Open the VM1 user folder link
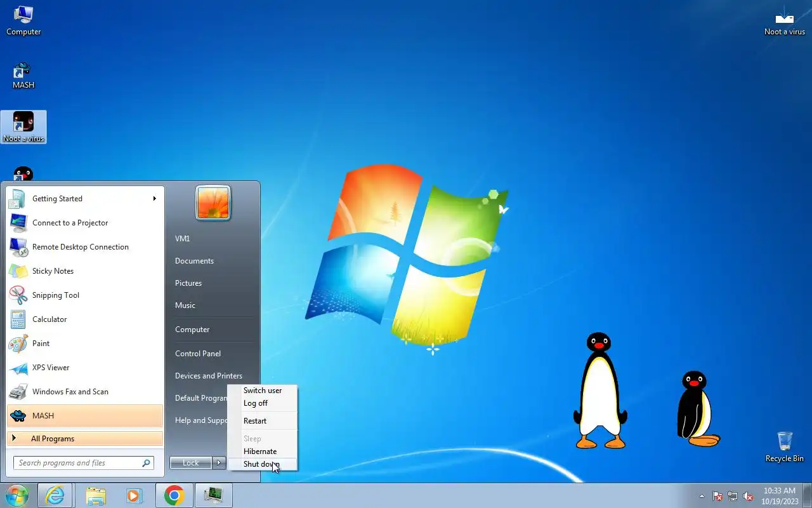This screenshot has width=812, height=508. tap(183, 239)
